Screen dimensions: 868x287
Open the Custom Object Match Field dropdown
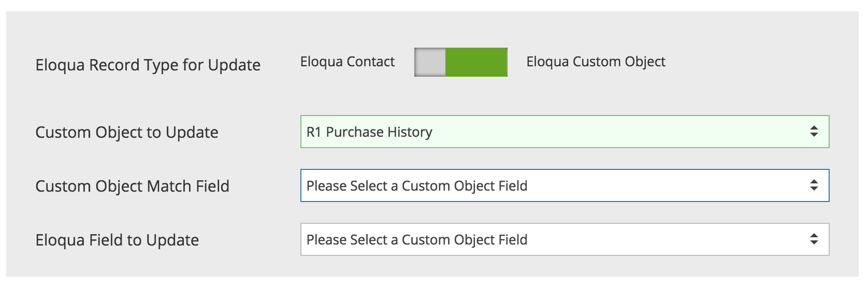[565, 185]
